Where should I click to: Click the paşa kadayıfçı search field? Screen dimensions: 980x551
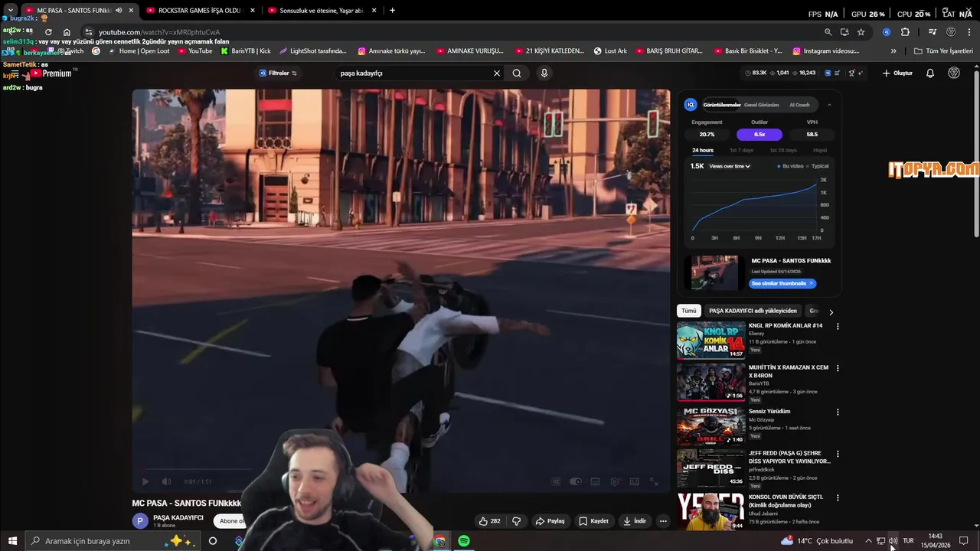tap(413, 73)
